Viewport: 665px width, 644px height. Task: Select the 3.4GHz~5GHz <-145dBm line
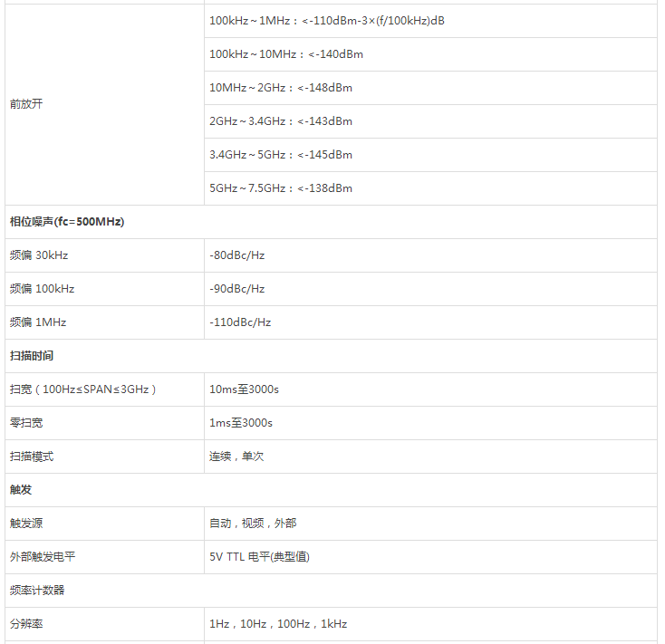281,155
